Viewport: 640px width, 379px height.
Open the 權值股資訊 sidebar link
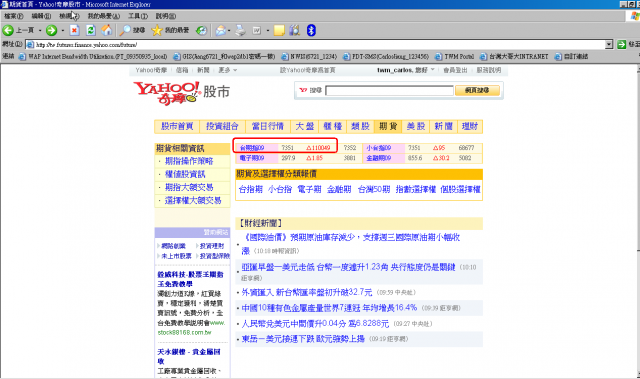[x=185, y=174]
